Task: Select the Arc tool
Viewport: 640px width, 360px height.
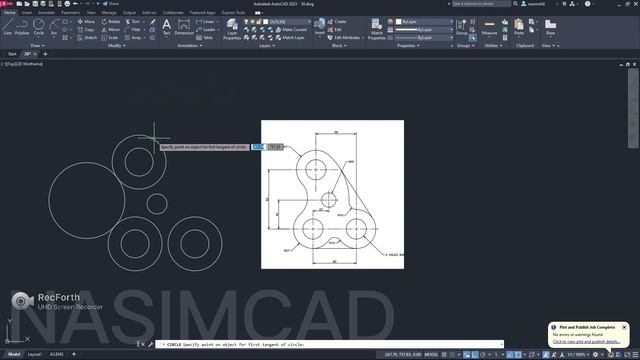Action: pos(53,27)
